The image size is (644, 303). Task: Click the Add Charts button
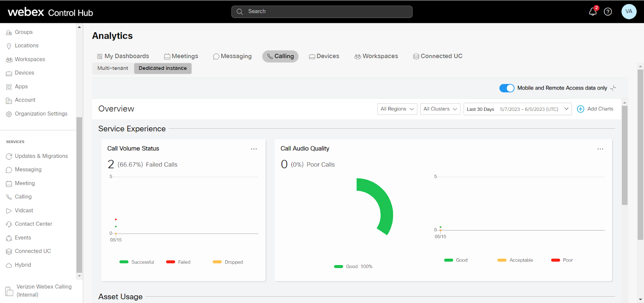click(595, 109)
